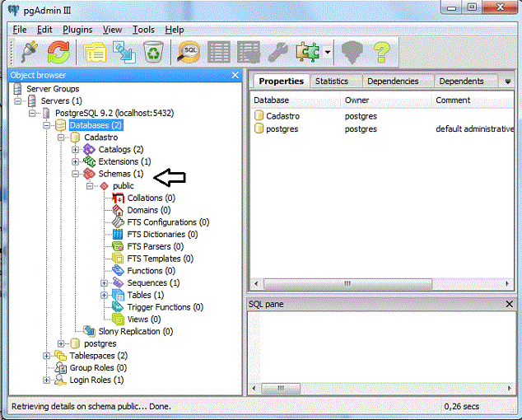Expand the Extensions (1) node

(x=75, y=161)
